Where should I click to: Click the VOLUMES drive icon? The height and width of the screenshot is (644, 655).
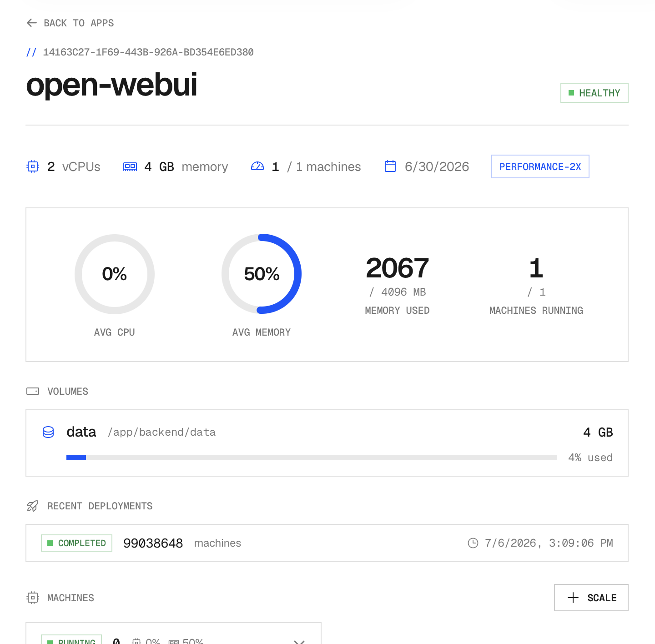point(33,391)
